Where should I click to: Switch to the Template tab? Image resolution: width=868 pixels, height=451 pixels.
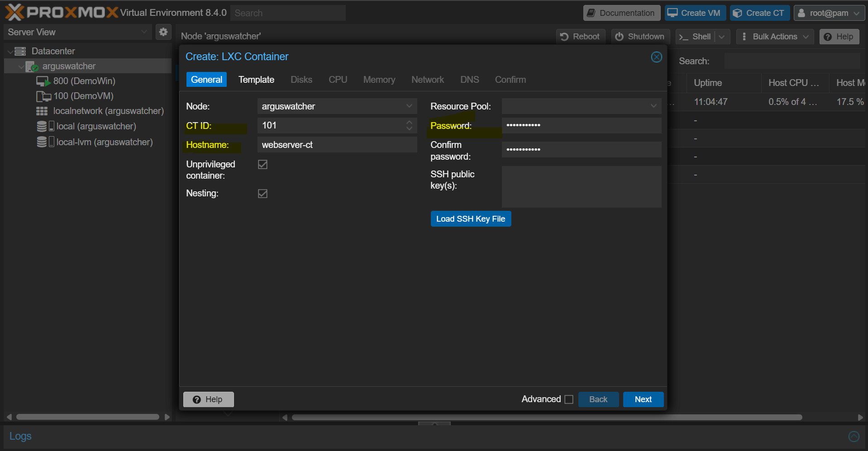256,80
